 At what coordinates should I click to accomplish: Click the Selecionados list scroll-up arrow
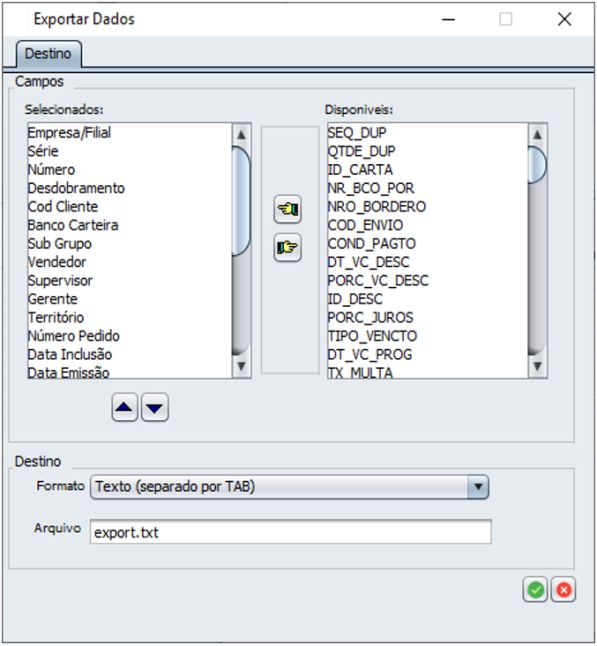click(x=241, y=134)
